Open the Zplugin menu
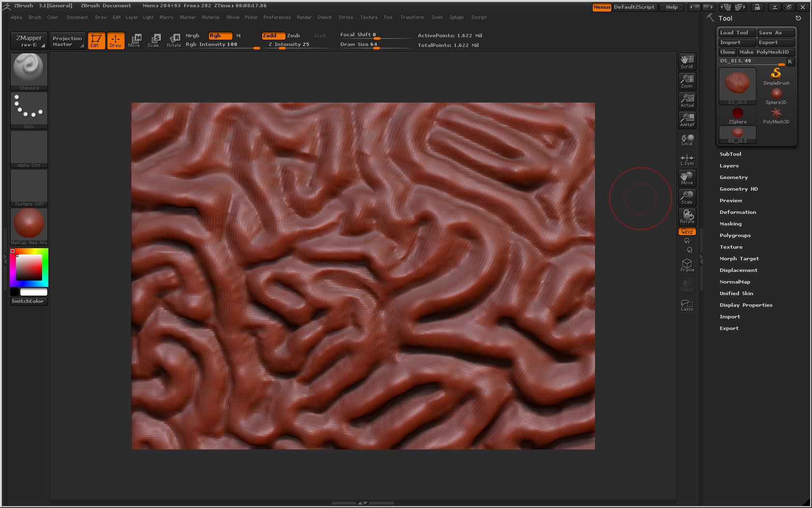Screen dimensions: 812x508 456,17
